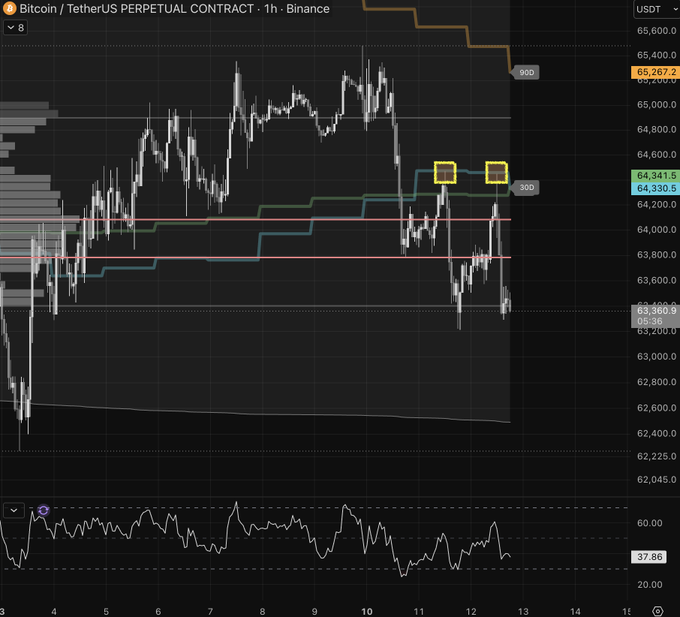Select the 30D line label
This screenshot has width=680, height=617.
525,187
